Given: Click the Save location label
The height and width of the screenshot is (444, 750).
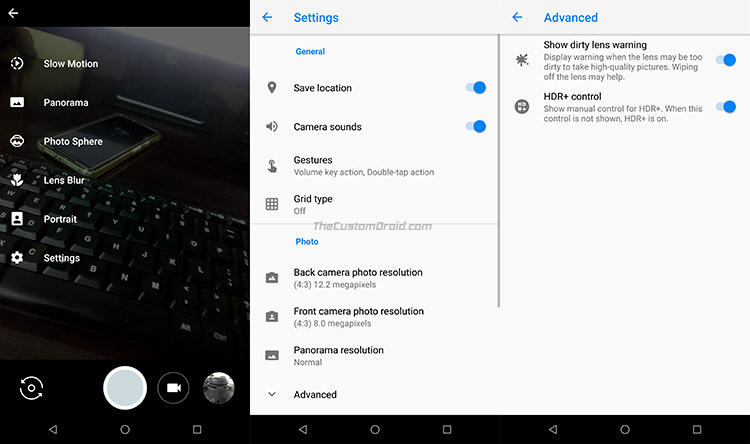Looking at the screenshot, I should click(x=322, y=88).
